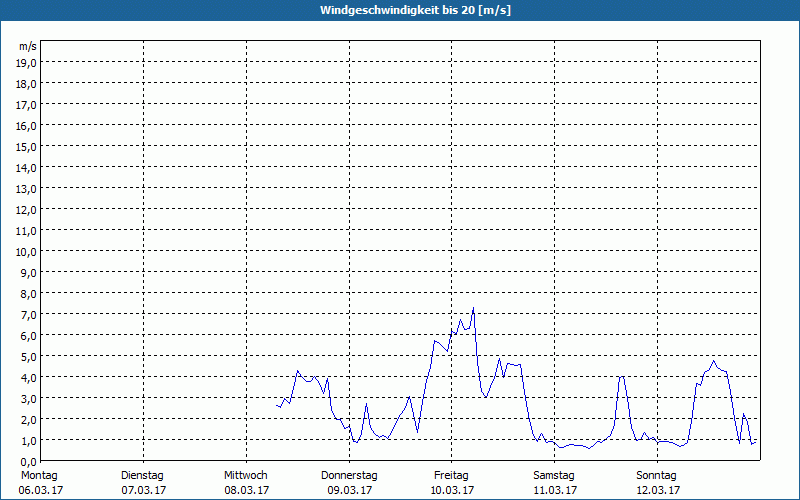Viewport: 800px width, 500px height.
Task: Select the 4,0 y-axis label
Action: tap(29, 378)
